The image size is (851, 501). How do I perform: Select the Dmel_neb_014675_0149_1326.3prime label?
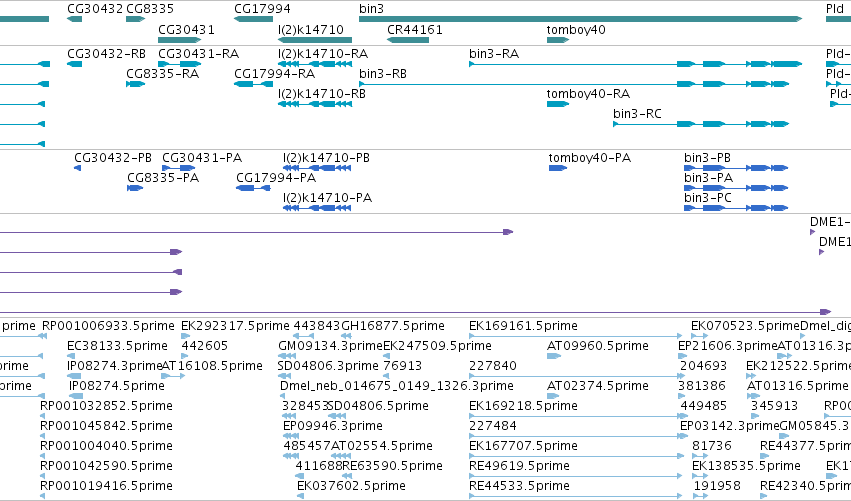(397, 386)
